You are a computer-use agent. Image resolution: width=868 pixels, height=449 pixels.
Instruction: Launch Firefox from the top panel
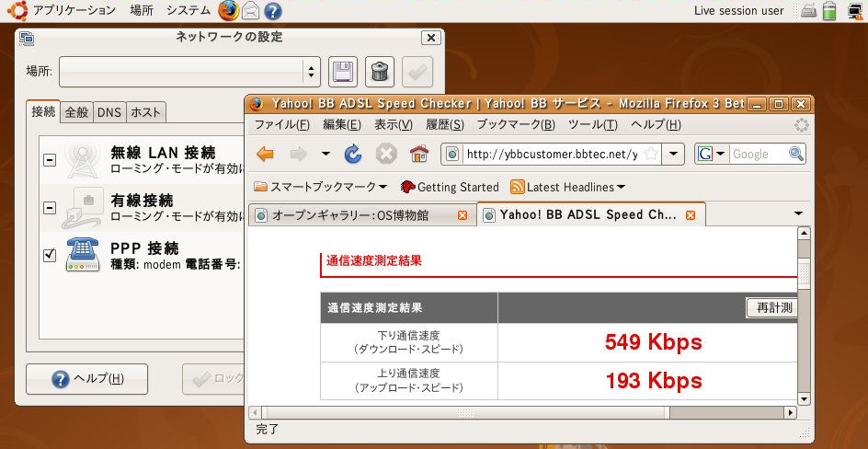(229, 10)
